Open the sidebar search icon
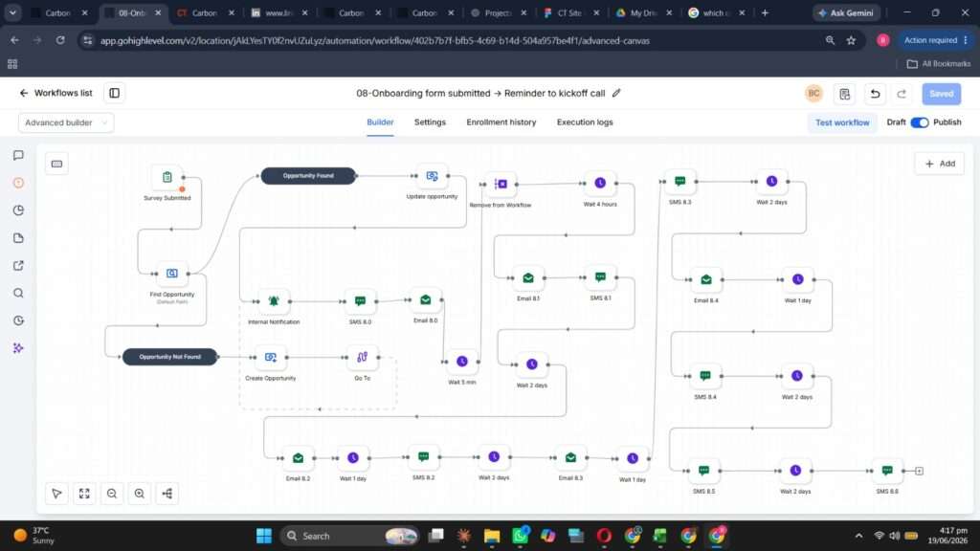This screenshot has width=980, height=551. (19, 293)
